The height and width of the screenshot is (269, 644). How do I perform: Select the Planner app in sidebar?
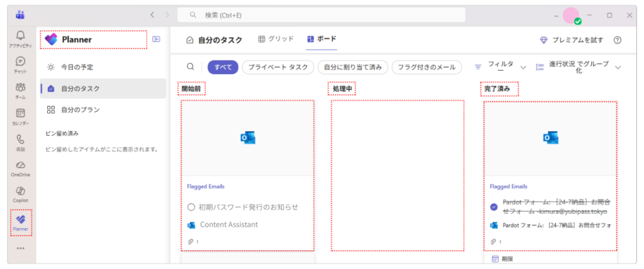pyautogui.click(x=21, y=222)
